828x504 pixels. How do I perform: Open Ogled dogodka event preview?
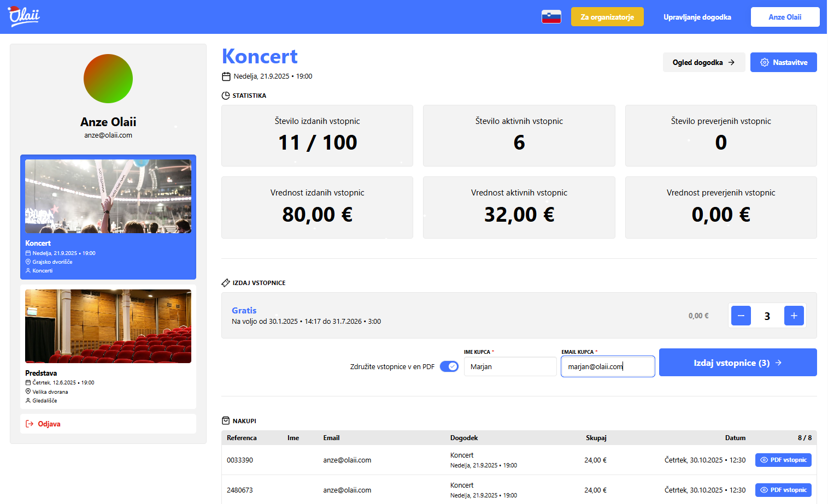click(703, 62)
